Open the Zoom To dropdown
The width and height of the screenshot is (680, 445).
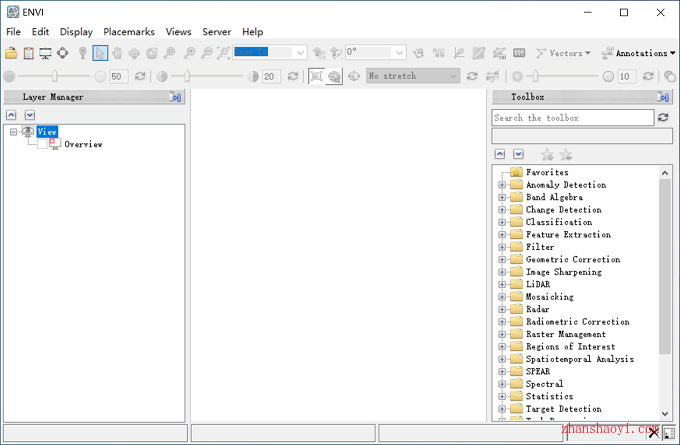[300, 53]
